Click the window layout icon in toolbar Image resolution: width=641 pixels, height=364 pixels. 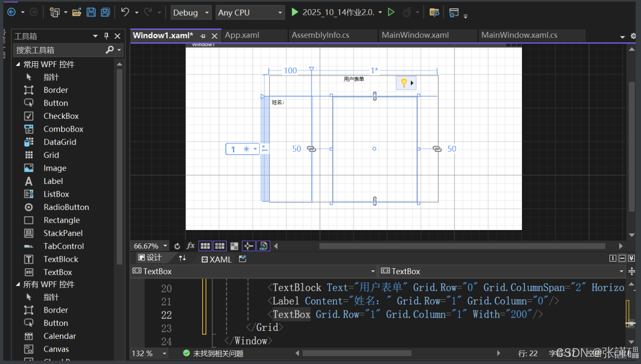pyautogui.click(x=454, y=13)
